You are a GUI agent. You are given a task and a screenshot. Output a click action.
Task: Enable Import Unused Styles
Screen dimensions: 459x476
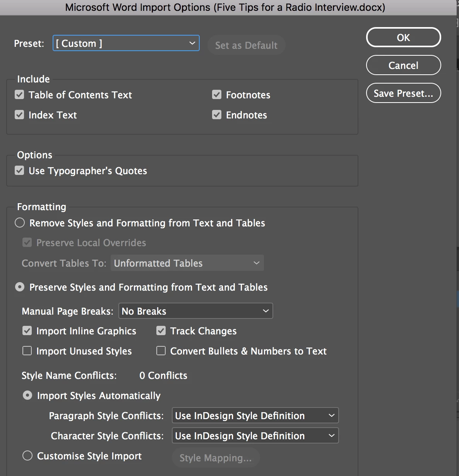27,351
